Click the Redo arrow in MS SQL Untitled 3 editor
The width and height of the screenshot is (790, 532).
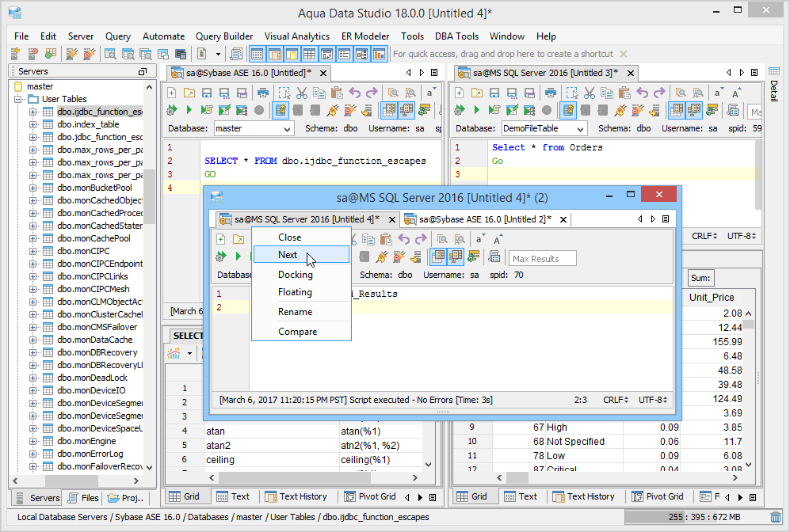(659, 93)
